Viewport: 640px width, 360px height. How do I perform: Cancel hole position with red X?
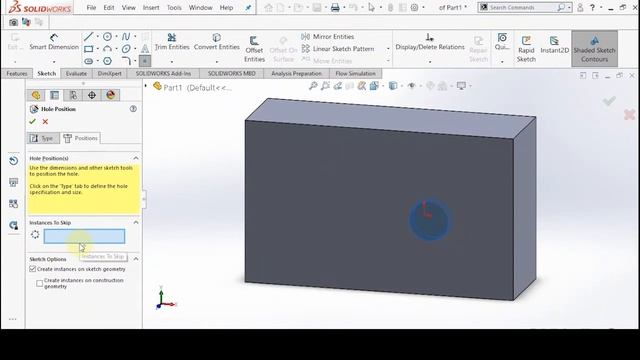pyautogui.click(x=45, y=122)
